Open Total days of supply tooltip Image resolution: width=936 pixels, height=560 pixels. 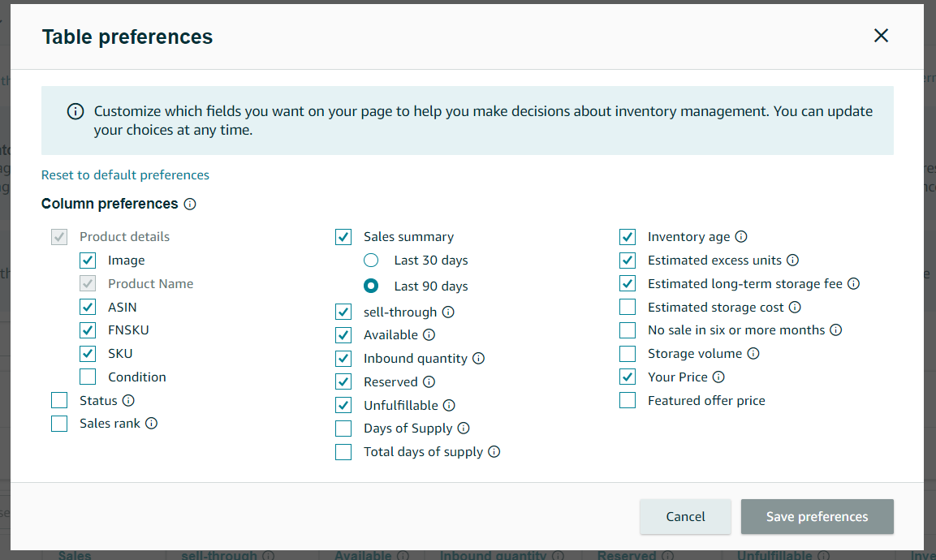click(x=494, y=452)
